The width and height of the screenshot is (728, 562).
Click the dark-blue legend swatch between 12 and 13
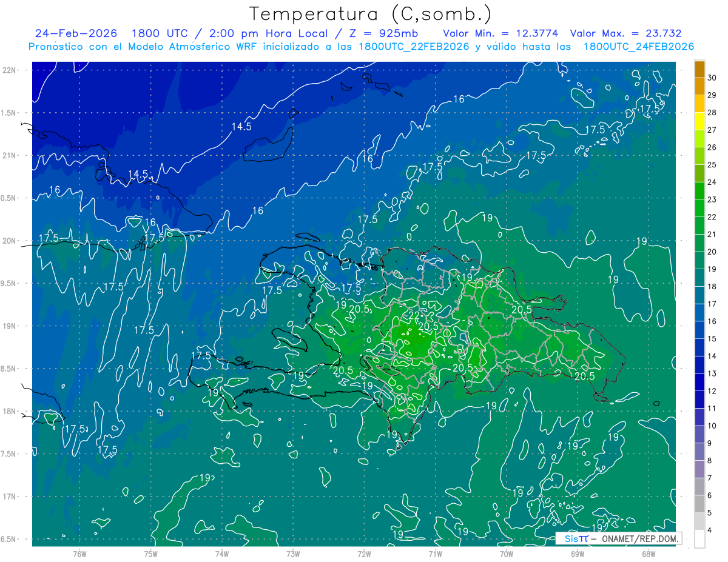(x=699, y=382)
